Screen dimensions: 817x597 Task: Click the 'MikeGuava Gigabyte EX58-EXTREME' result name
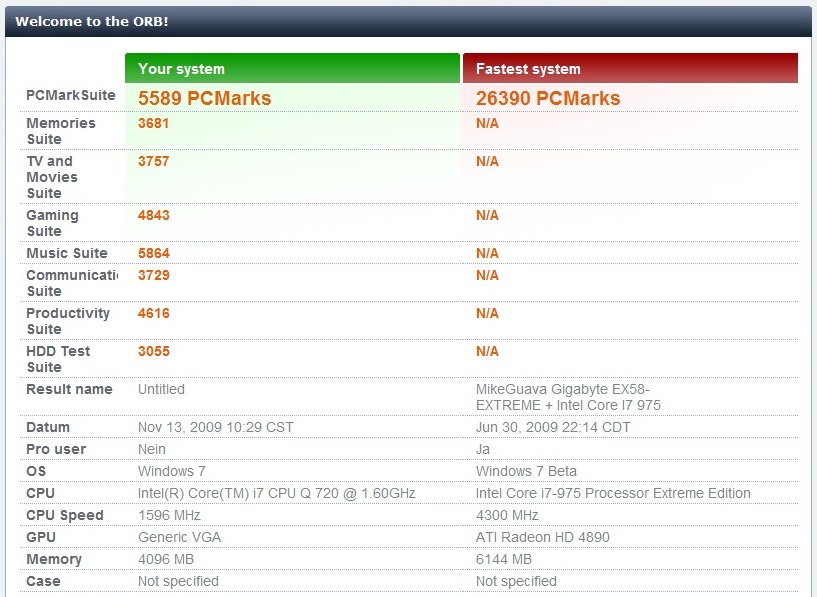tap(568, 397)
